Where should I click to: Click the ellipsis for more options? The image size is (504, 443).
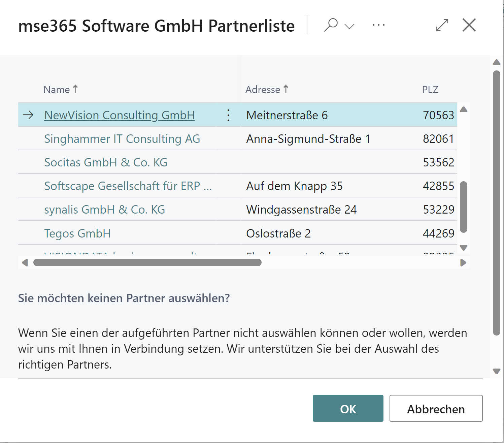pyautogui.click(x=378, y=25)
